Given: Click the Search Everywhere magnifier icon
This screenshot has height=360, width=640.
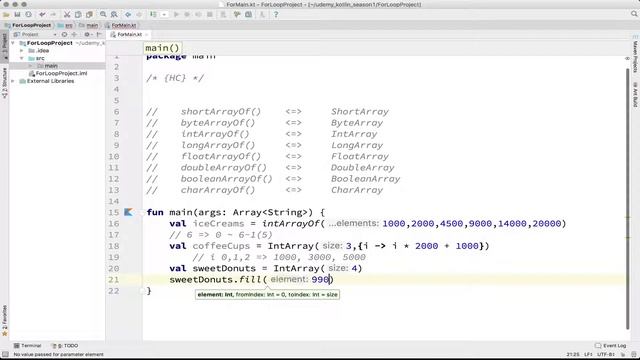Looking at the screenshot, I should pos(634,14).
